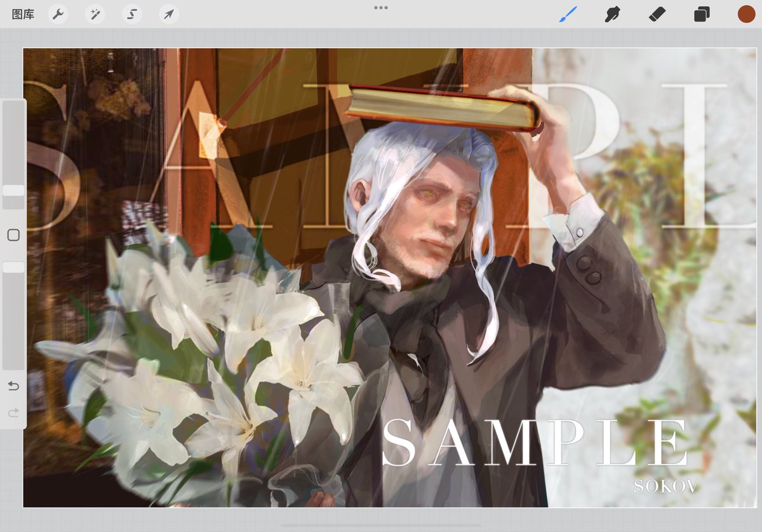This screenshot has width=762, height=532.
Task: Click the brush opacity slider handle
Action: pos(13,267)
